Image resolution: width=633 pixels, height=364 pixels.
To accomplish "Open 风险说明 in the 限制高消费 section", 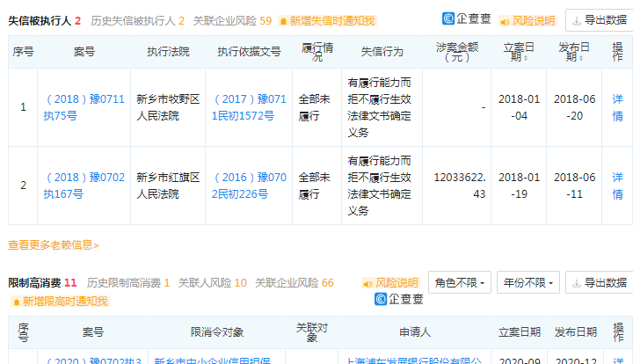I will pos(390,283).
